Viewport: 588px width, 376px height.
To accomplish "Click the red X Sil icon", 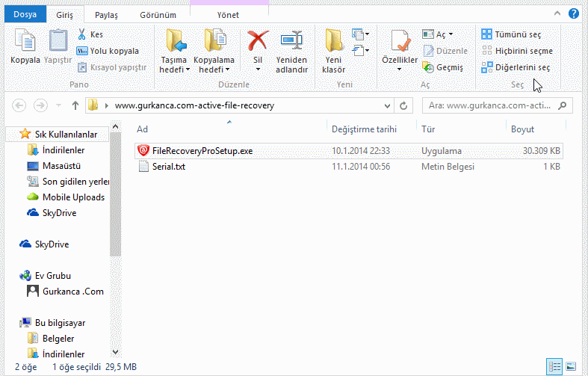I will (x=258, y=40).
